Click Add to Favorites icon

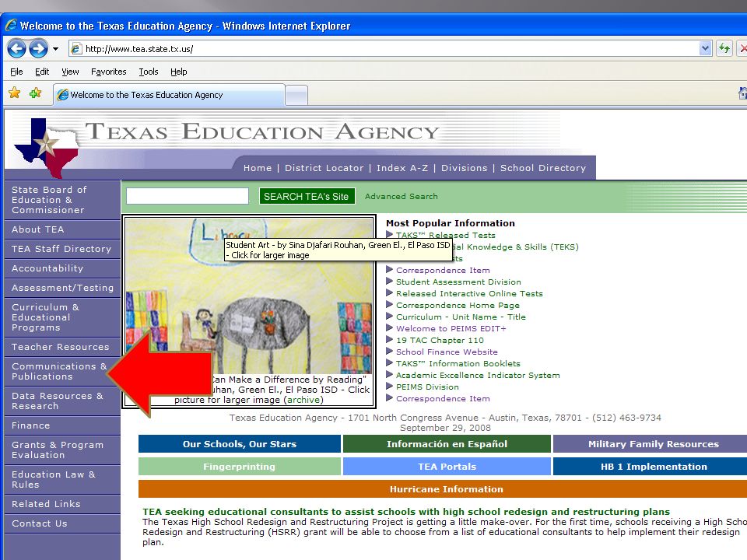[36, 93]
